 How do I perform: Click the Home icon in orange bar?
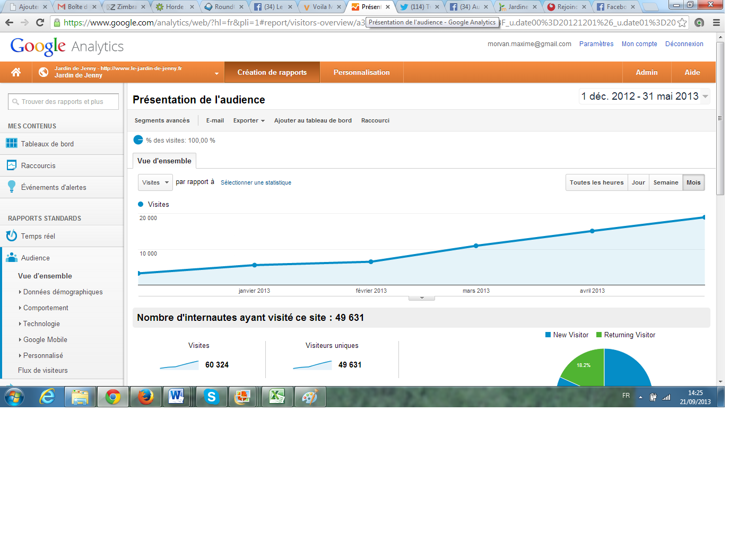tap(16, 72)
